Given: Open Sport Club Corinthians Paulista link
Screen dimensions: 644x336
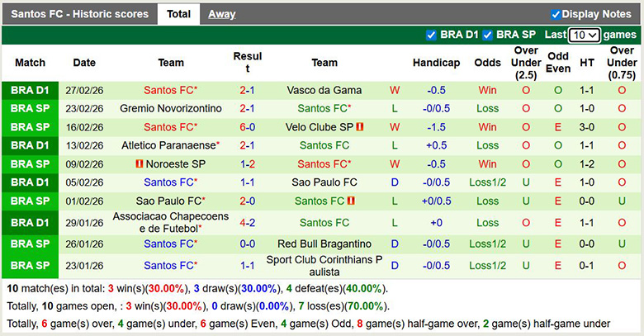Looking at the screenshot, I should tap(324, 266).
